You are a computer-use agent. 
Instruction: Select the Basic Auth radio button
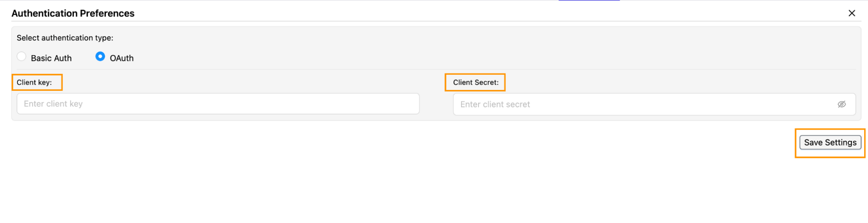21,57
